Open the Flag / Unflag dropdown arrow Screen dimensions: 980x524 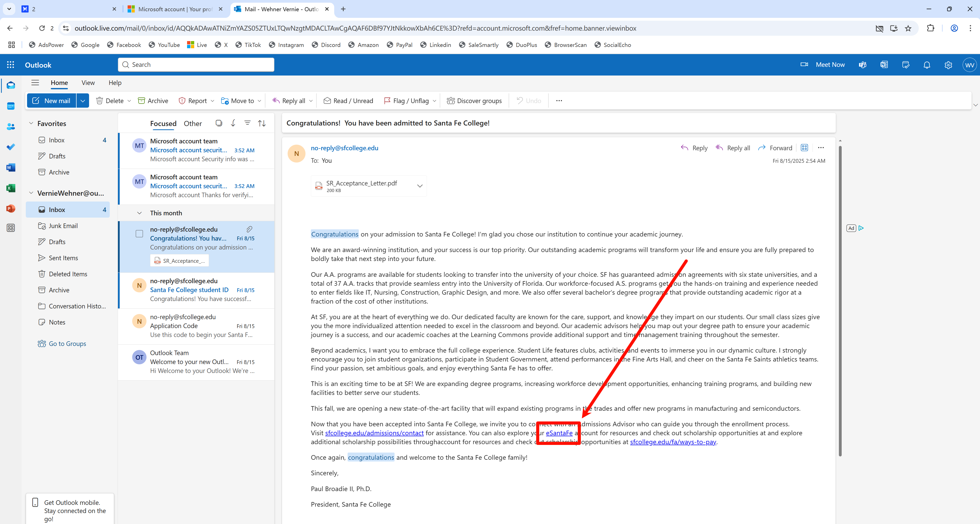[434, 101]
